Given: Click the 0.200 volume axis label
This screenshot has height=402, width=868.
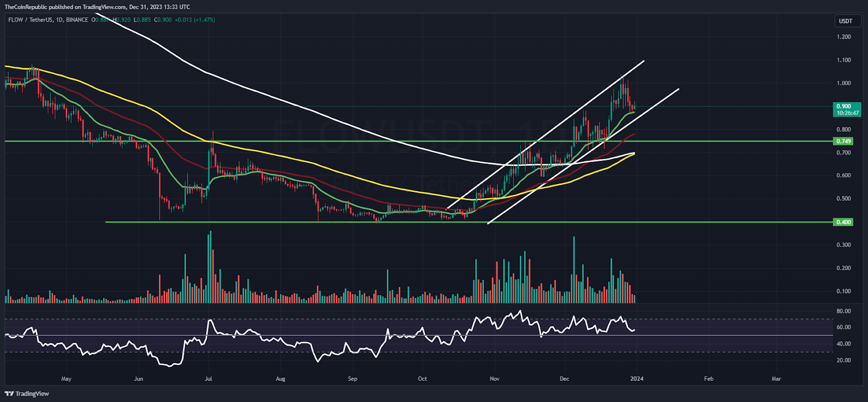Looking at the screenshot, I should (844, 268).
